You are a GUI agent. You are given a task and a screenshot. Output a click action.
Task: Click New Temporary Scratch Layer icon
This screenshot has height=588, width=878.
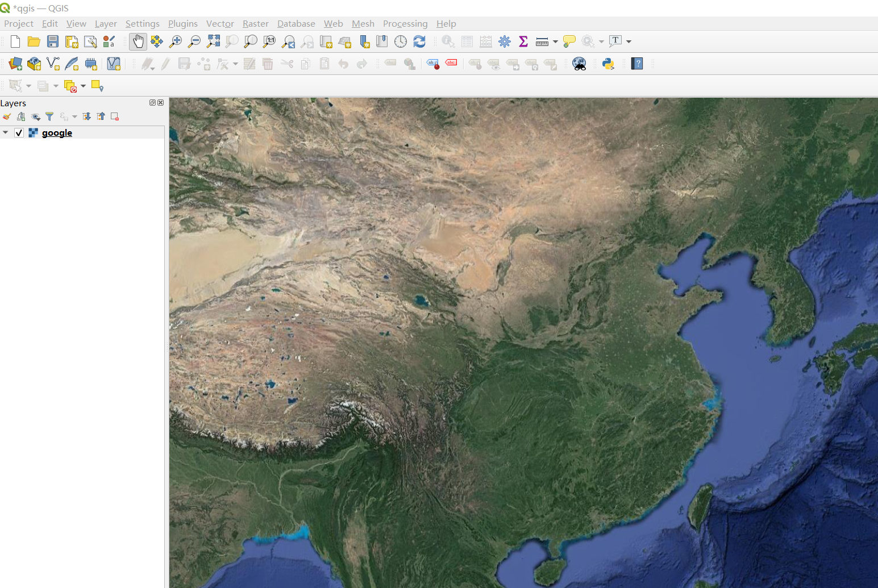[91, 64]
